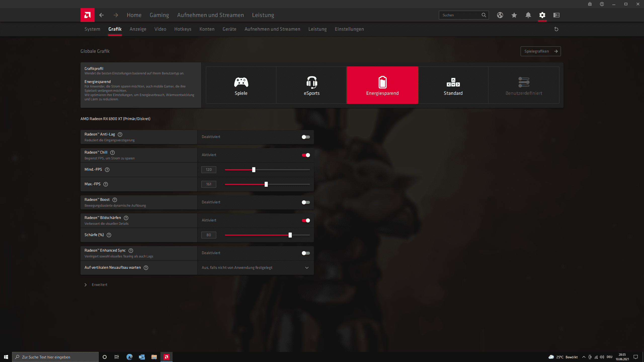Image resolution: width=644 pixels, height=362 pixels.
Task: Toggle the sidebar panel icon
Action: [x=556, y=15]
